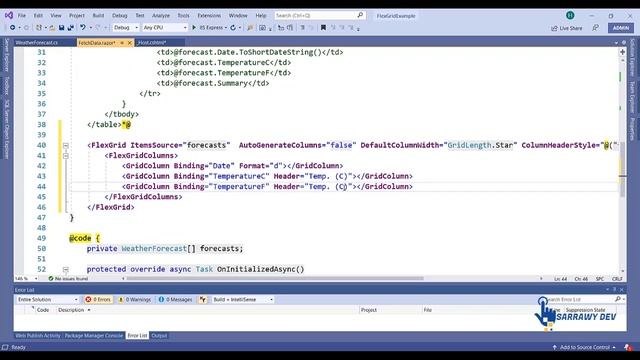
Task: Sort by the Project column header
Action: [x=369, y=310]
